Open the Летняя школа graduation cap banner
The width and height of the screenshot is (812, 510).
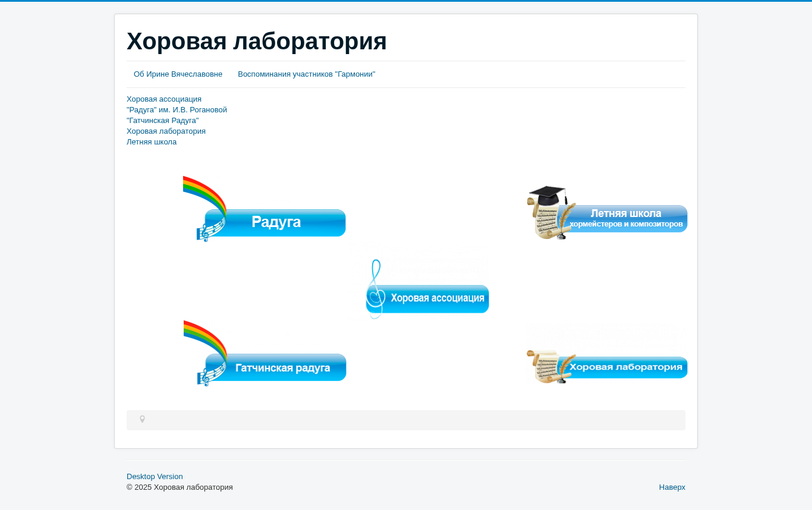point(607,213)
